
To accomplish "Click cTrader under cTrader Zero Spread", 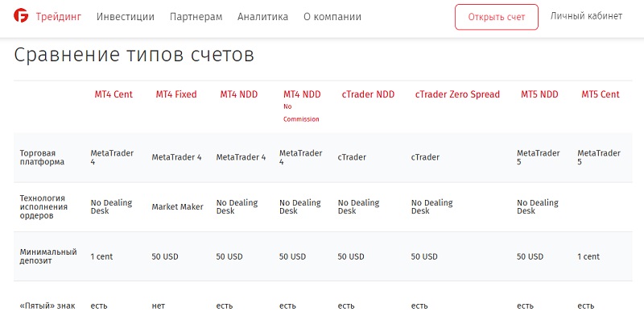I will click(425, 157).
